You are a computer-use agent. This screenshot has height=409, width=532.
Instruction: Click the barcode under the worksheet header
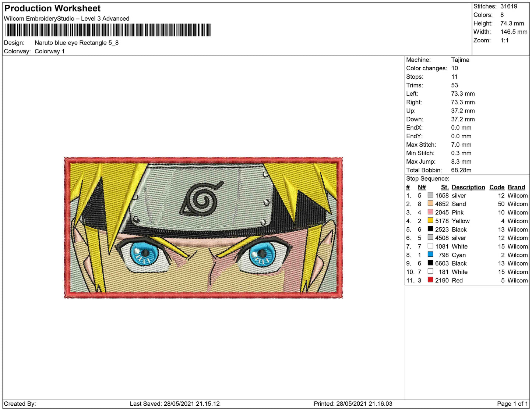108,30
